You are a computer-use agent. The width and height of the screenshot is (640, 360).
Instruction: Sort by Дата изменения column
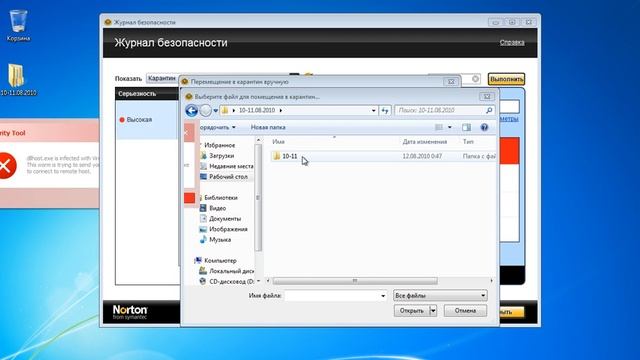(x=424, y=142)
